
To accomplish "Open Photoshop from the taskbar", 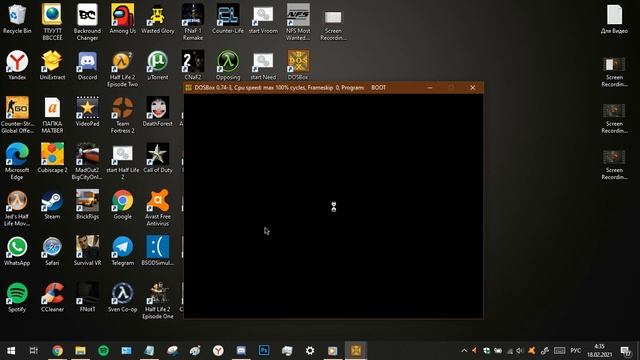I will pyautogui.click(x=264, y=350).
